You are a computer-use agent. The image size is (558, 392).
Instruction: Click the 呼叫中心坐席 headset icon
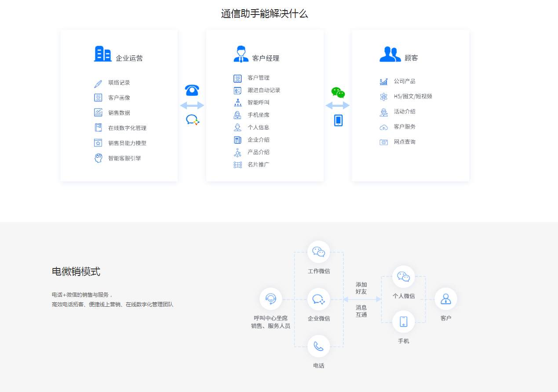coord(271,299)
